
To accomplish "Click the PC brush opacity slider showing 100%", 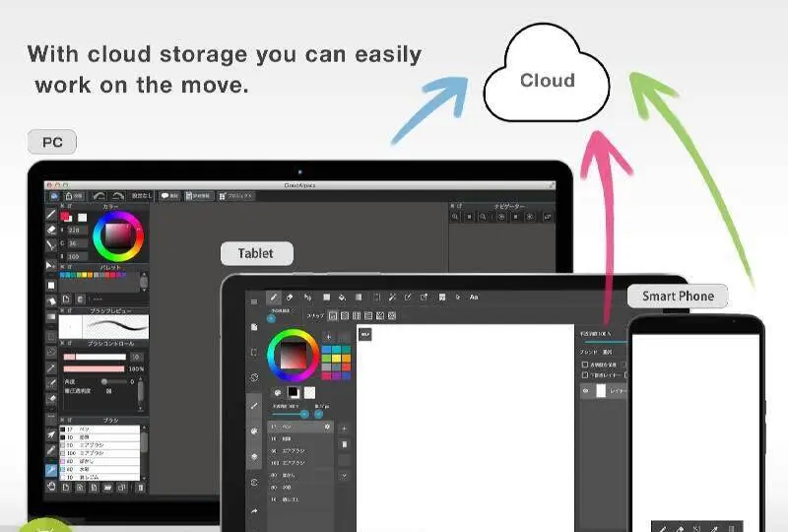I will point(94,369).
